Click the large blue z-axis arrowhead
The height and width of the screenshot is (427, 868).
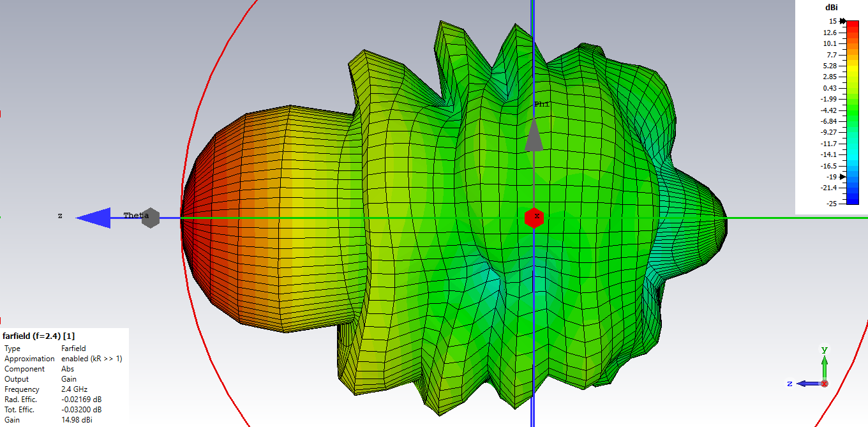pyautogui.click(x=94, y=218)
